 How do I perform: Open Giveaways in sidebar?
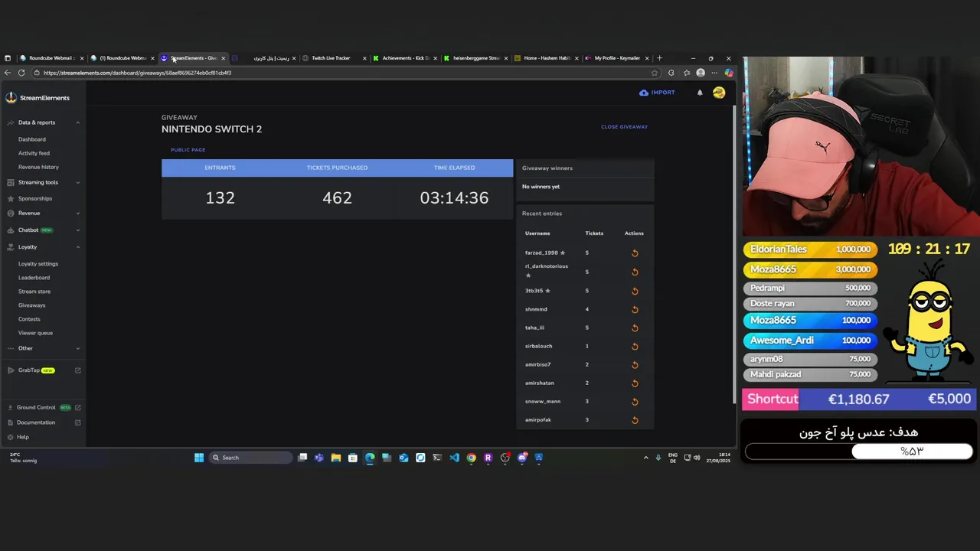click(31, 305)
